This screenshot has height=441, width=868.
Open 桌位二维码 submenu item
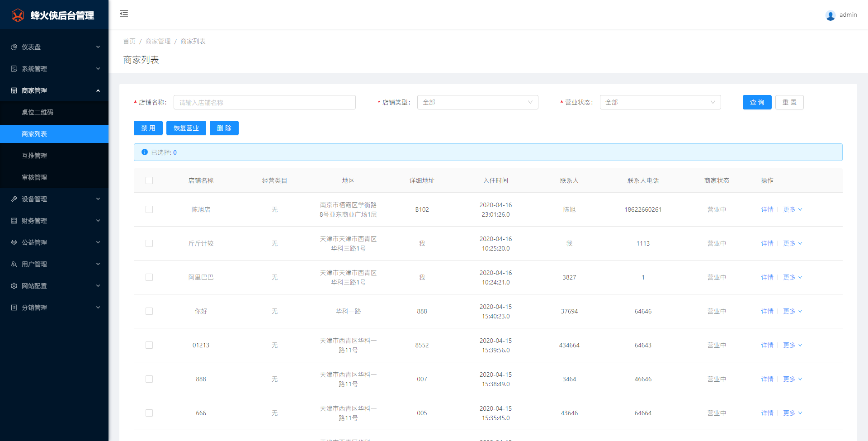pyautogui.click(x=54, y=112)
